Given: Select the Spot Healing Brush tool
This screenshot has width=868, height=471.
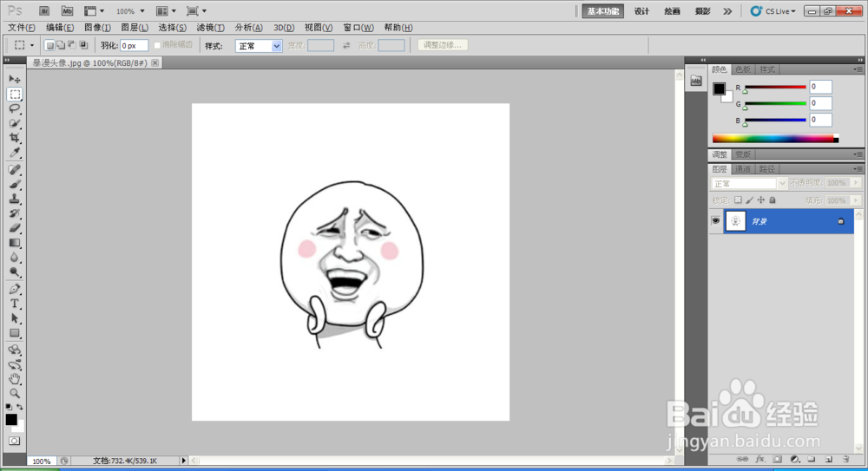Looking at the screenshot, I should pos(15,170).
